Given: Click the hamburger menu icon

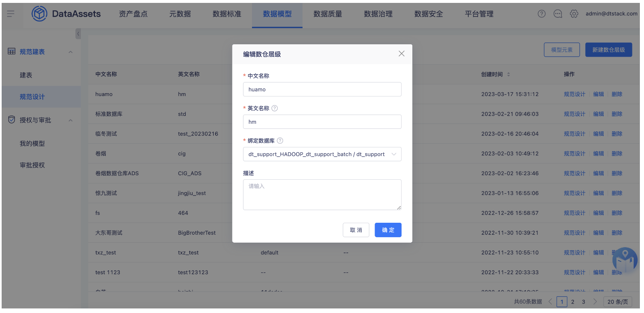Looking at the screenshot, I should 11,14.
